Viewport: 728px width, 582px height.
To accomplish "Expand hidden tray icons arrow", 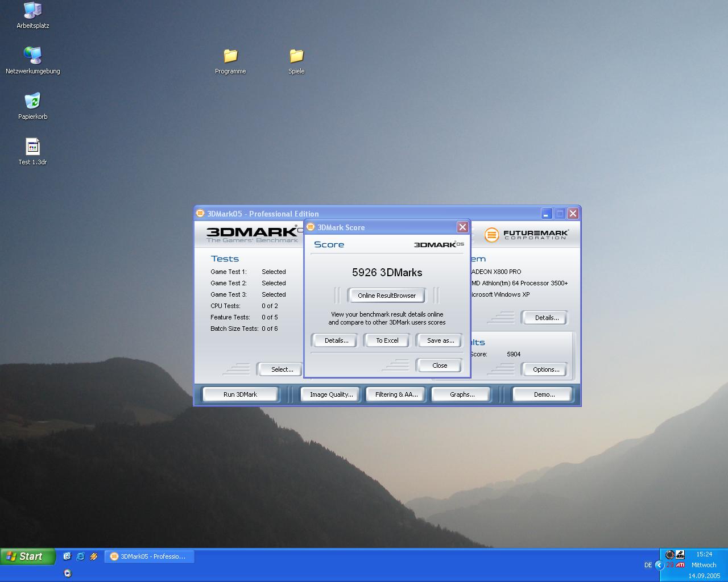I will click(659, 565).
